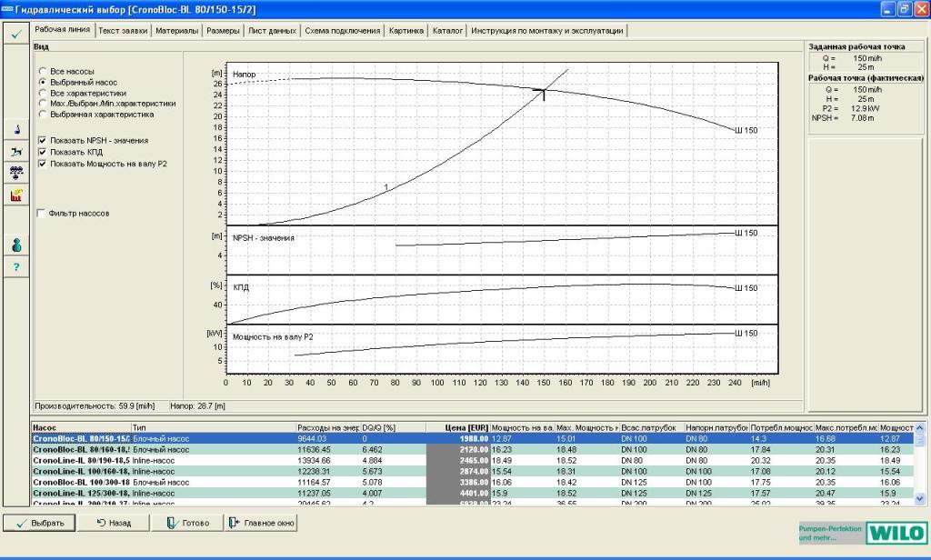Click the teal person icon in sidebar
The image size is (931, 560).
pyautogui.click(x=16, y=244)
